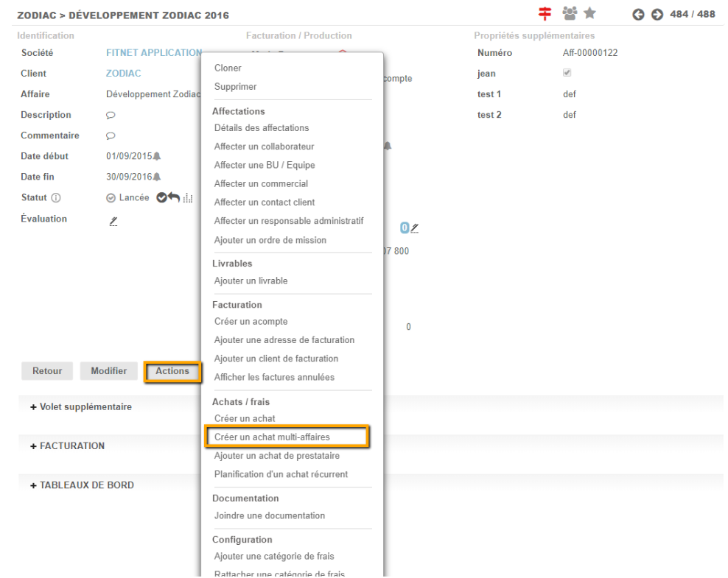The width and height of the screenshot is (728, 578).
Task: Expand the TABLEAUX DE BORD section
Action: click(x=82, y=485)
